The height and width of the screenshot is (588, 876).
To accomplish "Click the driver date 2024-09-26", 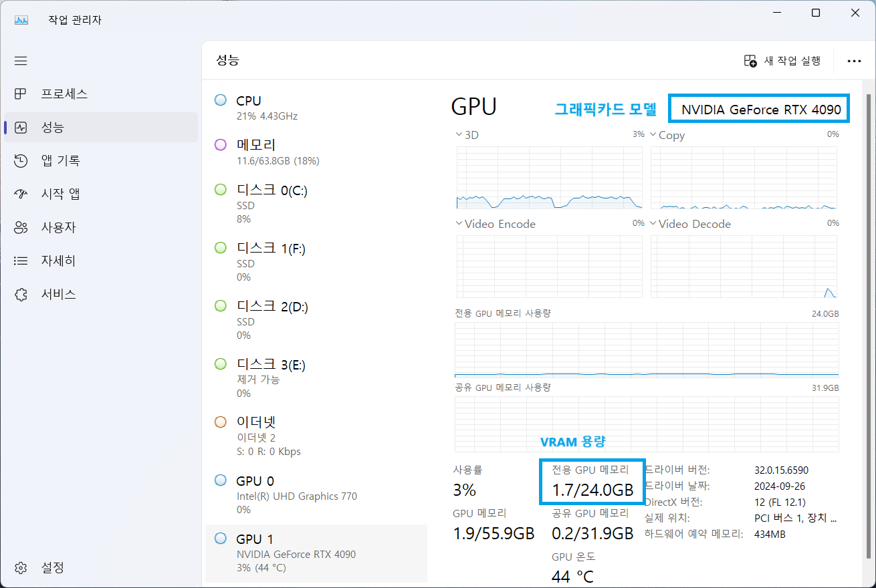I will click(780, 486).
